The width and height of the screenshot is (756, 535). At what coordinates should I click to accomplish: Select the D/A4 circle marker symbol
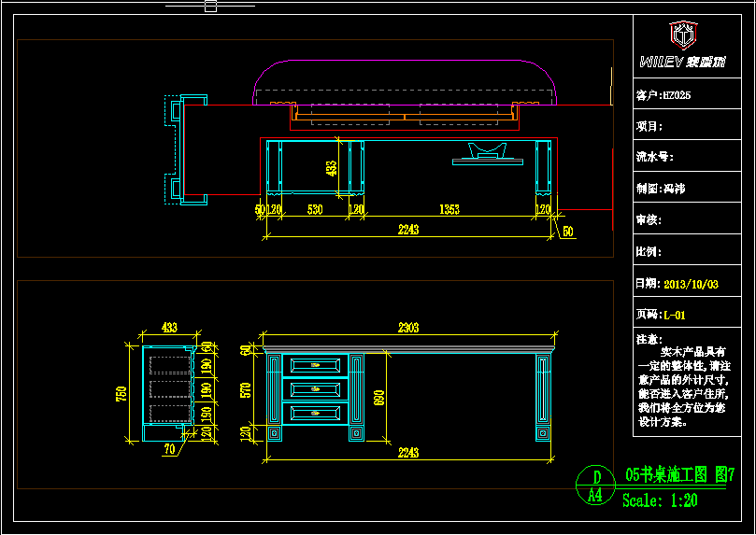(593, 486)
